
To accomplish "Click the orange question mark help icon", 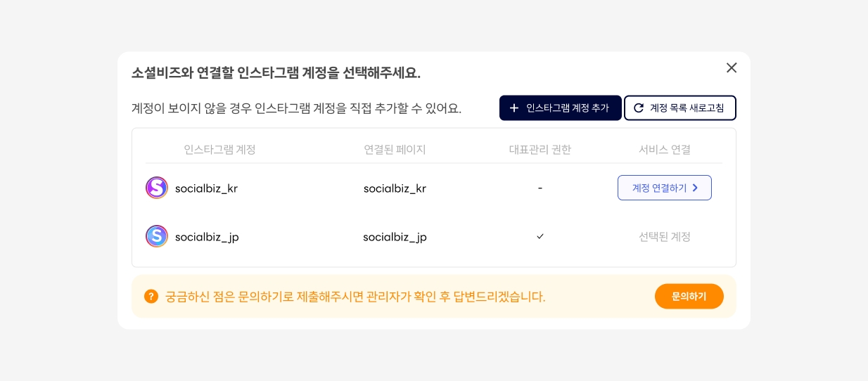I will pos(151,296).
